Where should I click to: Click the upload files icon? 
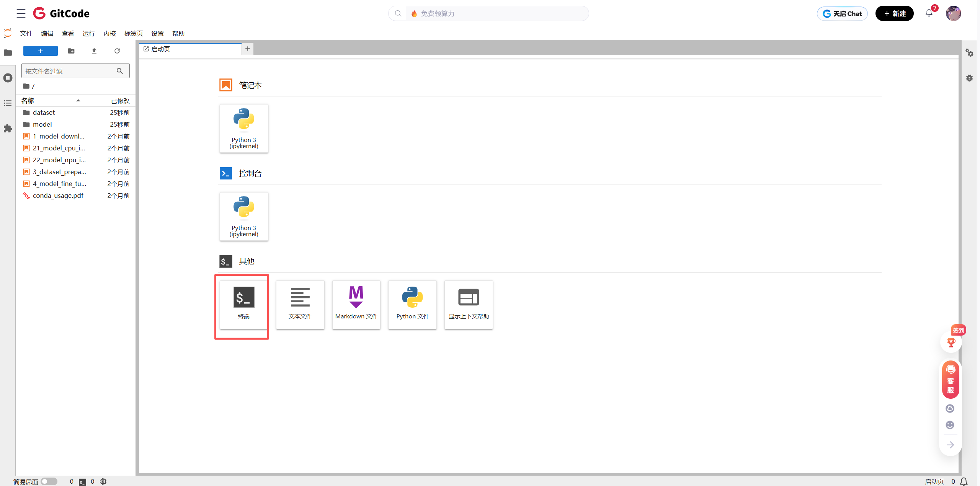94,51
